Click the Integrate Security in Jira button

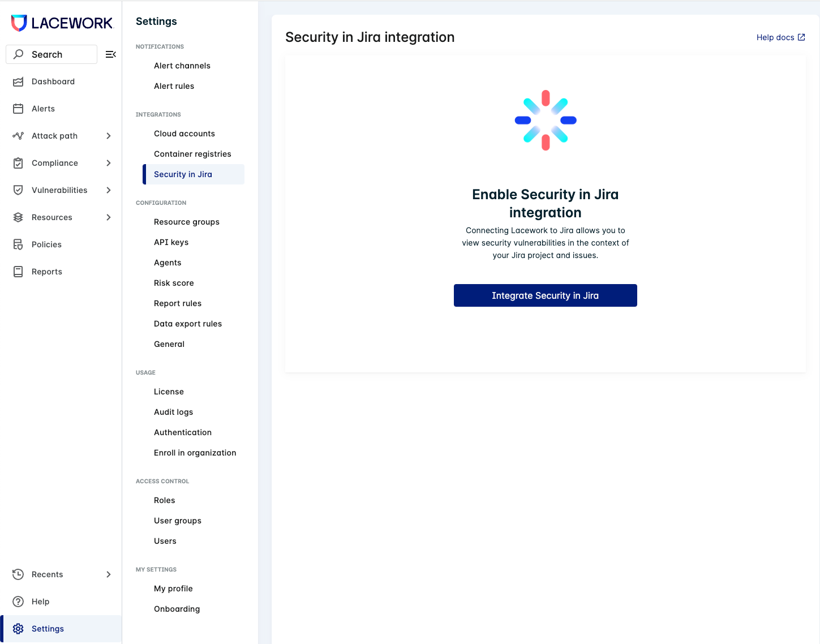click(x=546, y=295)
